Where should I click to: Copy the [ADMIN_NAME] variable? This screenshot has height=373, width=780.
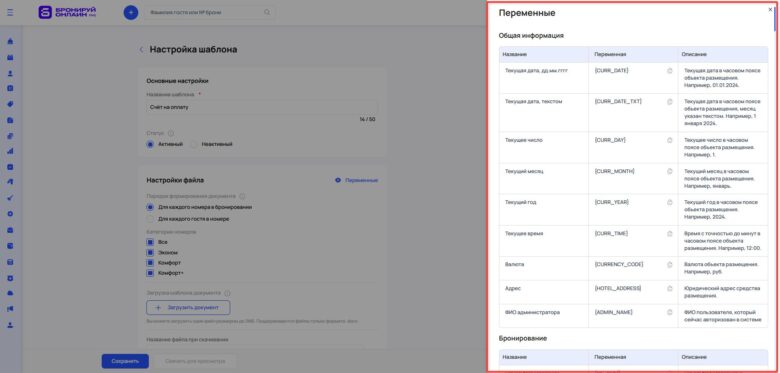[670, 312]
